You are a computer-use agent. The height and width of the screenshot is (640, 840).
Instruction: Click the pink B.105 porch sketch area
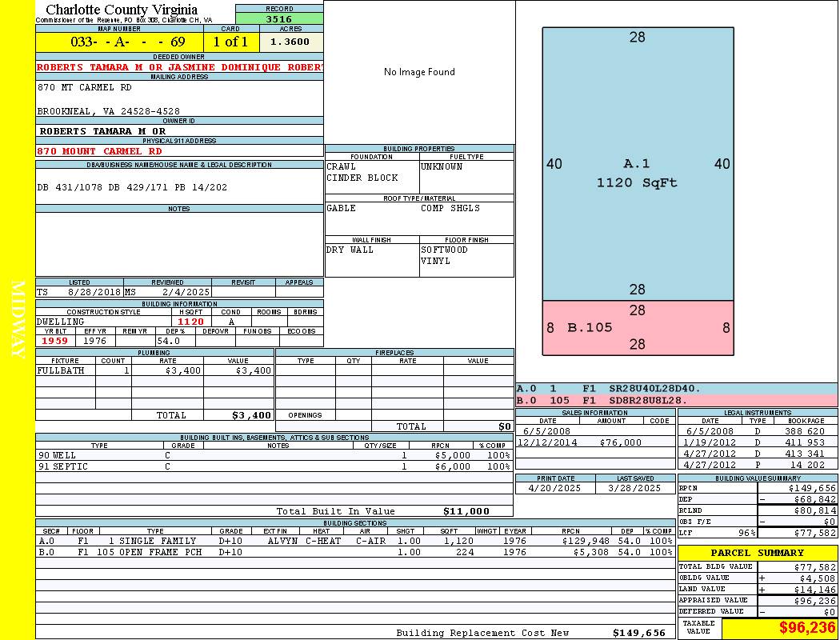point(638,328)
